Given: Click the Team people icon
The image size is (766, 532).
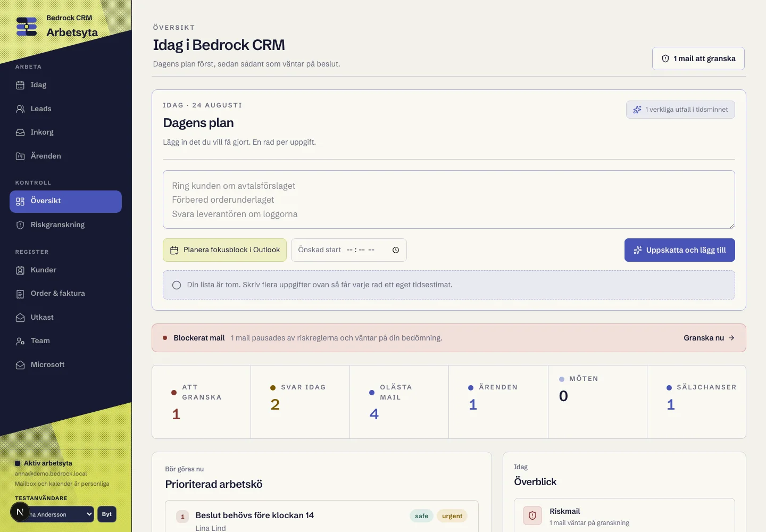Looking at the screenshot, I should point(20,341).
